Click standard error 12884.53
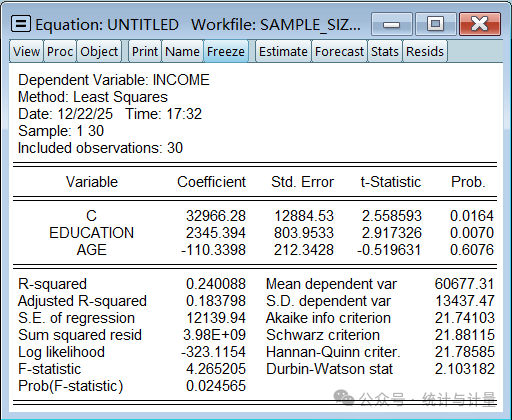 (x=304, y=216)
